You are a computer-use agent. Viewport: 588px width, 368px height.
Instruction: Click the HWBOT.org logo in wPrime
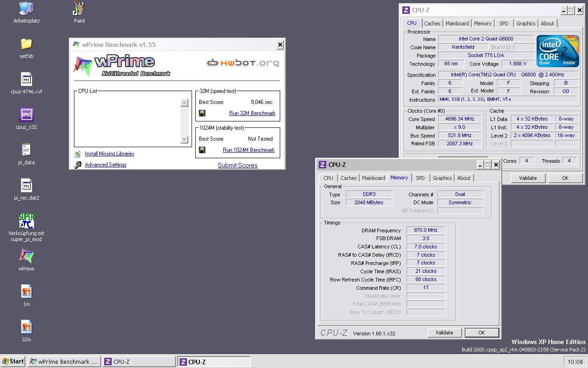pyautogui.click(x=243, y=63)
